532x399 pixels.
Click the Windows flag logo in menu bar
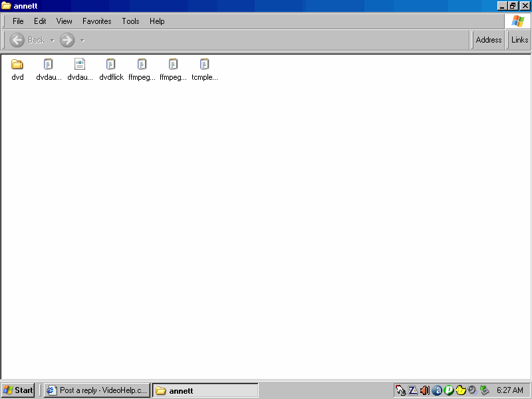pos(518,21)
